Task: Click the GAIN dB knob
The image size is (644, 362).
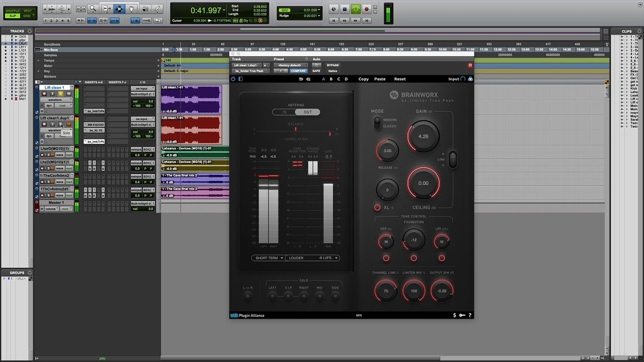Action: pyautogui.click(x=423, y=136)
